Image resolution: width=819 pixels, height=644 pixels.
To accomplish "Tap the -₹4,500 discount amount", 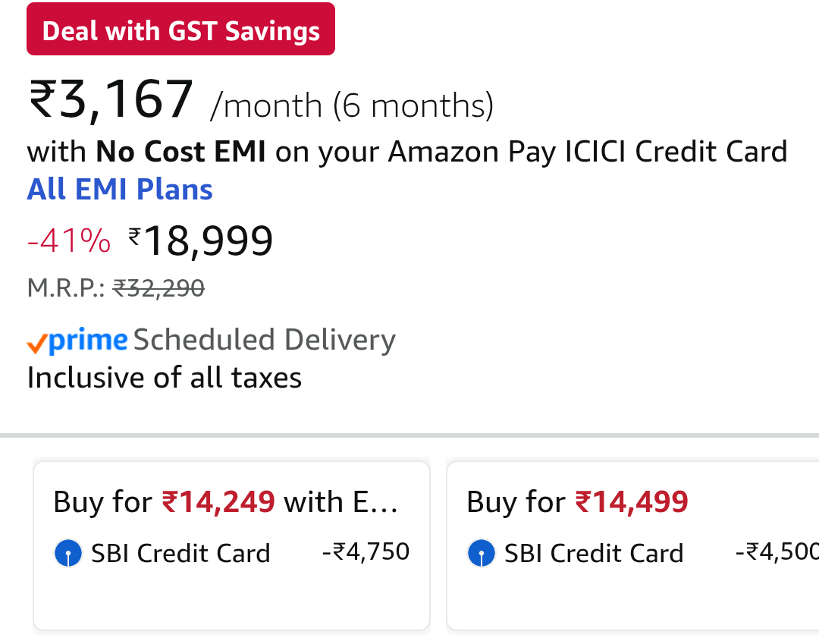I will (777, 551).
